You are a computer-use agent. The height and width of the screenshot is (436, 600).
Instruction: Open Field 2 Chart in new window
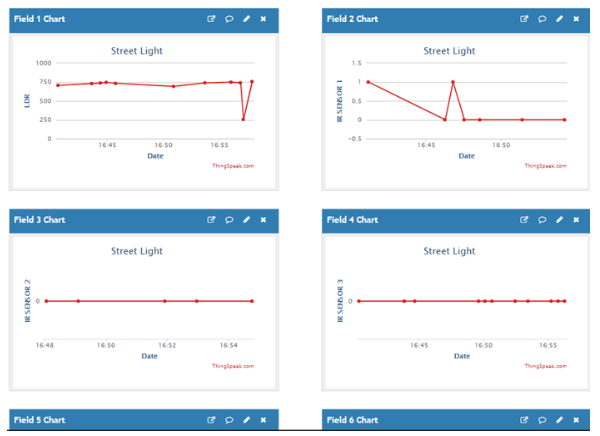click(524, 19)
